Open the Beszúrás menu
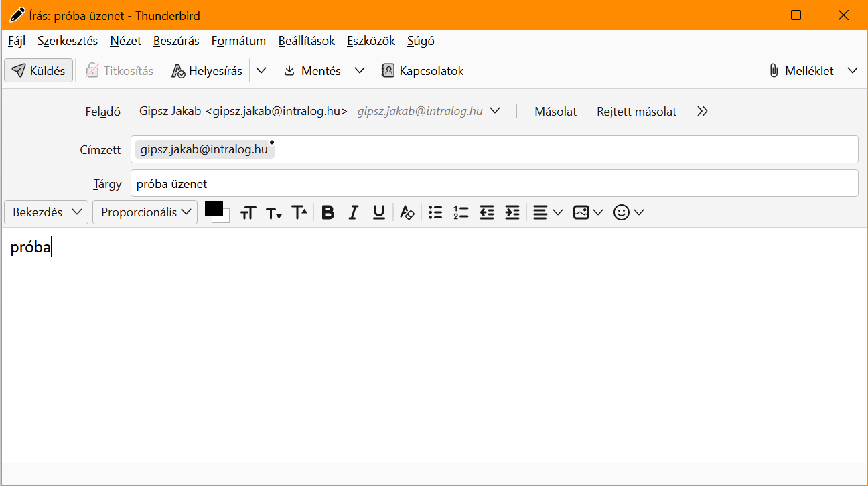Screen dimensions: 868x486 click(x=176, y=41)
